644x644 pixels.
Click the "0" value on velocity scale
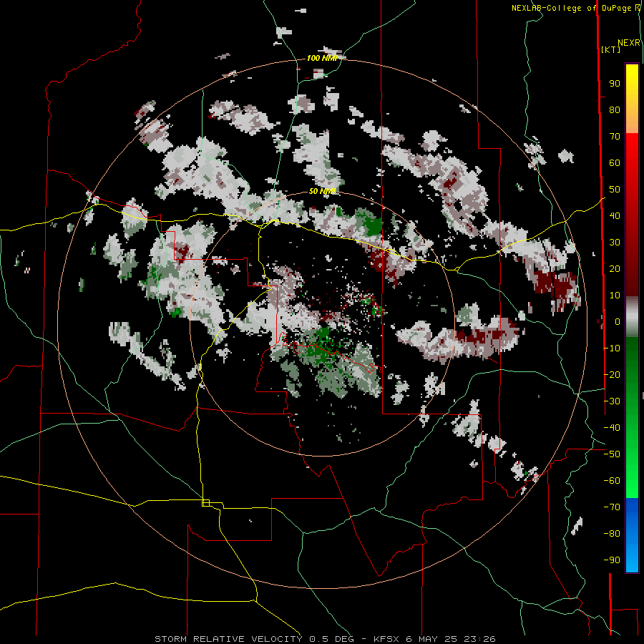[x=618, y=322]
